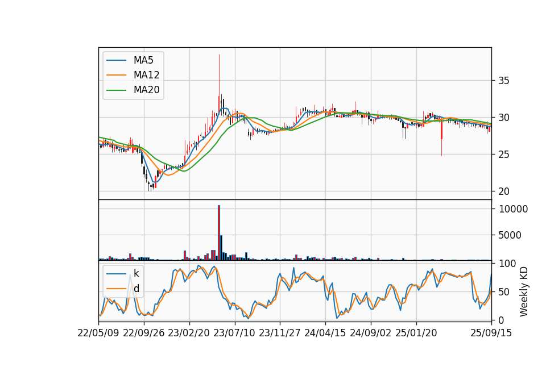This screenshot has height=392, width=546.
Task: Click the date label 25/01/20
Action: [416, 333]
